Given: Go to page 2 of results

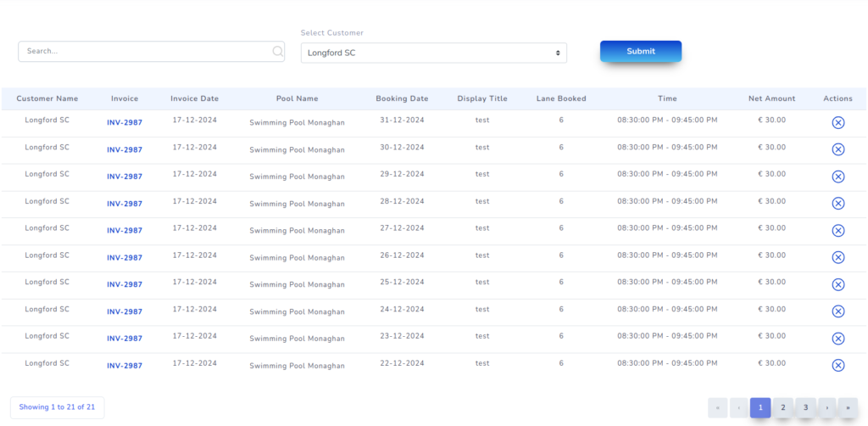Looking at the screenshot, I should [783, 408].
